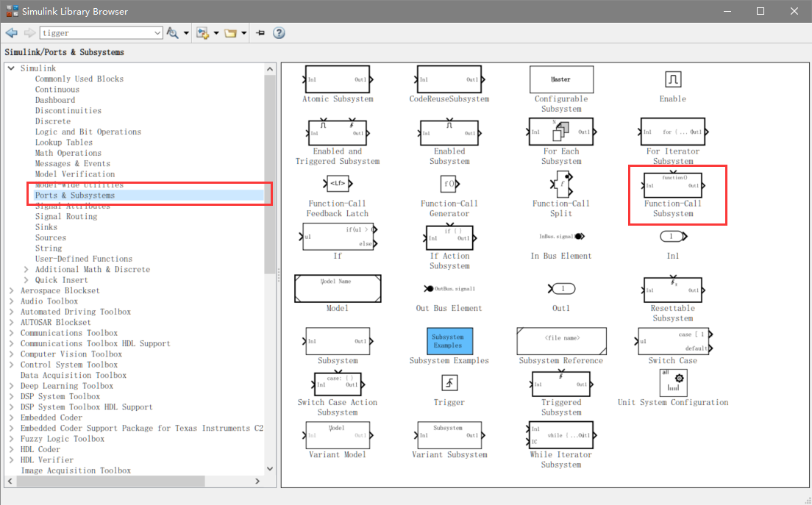The width and height of the screenshot is (812, 505).
Task: Select the Variant Subsystem block
Action: click(449, 435)
